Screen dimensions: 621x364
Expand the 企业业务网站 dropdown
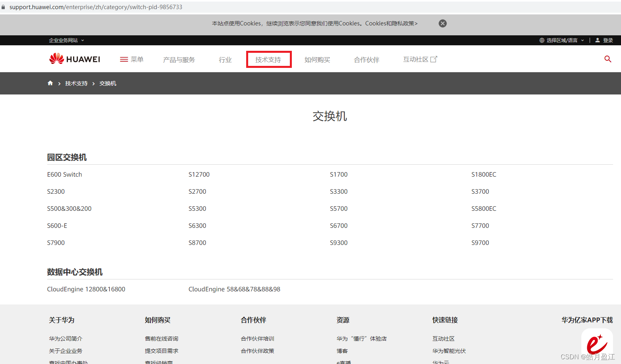click(x=66, y=40)
